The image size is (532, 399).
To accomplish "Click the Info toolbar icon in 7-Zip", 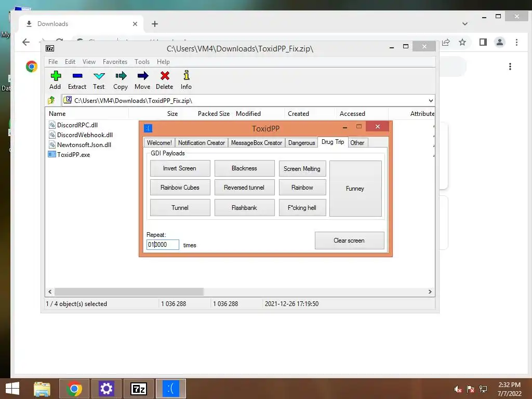I will pos(187,75).
